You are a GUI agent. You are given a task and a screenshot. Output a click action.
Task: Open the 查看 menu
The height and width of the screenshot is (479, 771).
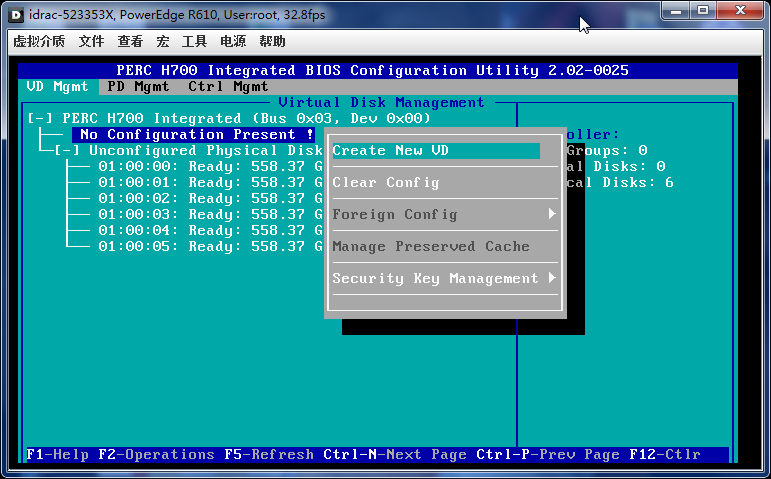(130, 41)
